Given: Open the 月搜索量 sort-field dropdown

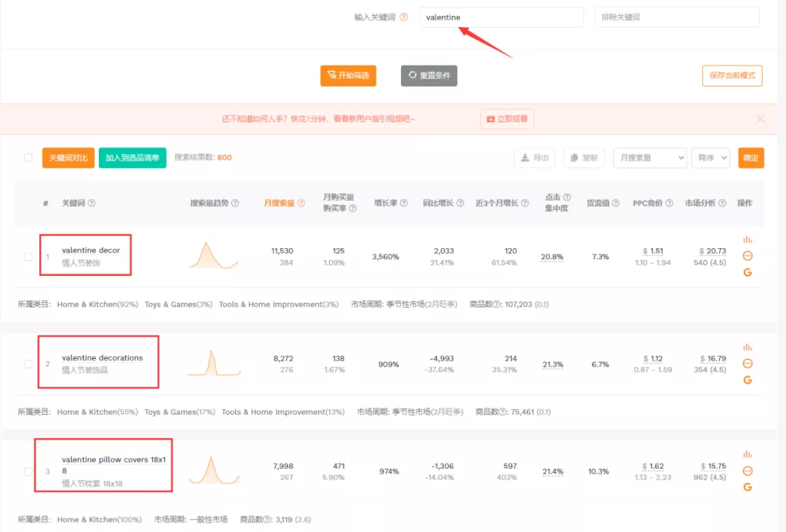Looking at the screenshot, I should coord(650,158).
